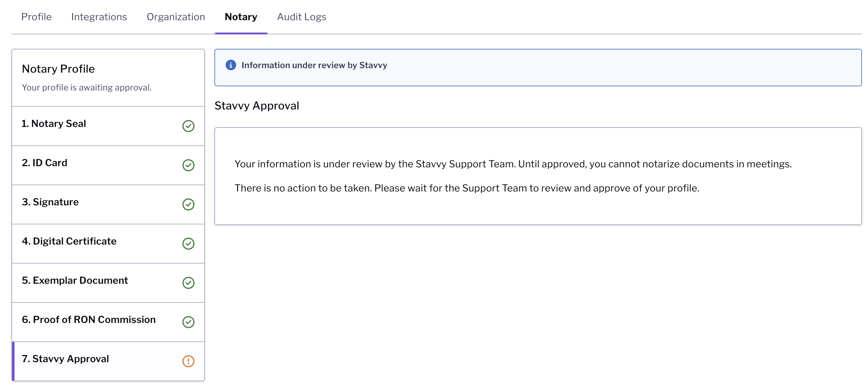The width and height of the screenshot is (868, 386).
Task: Select the 3. Signature step
Action: (x=108, y=205)
